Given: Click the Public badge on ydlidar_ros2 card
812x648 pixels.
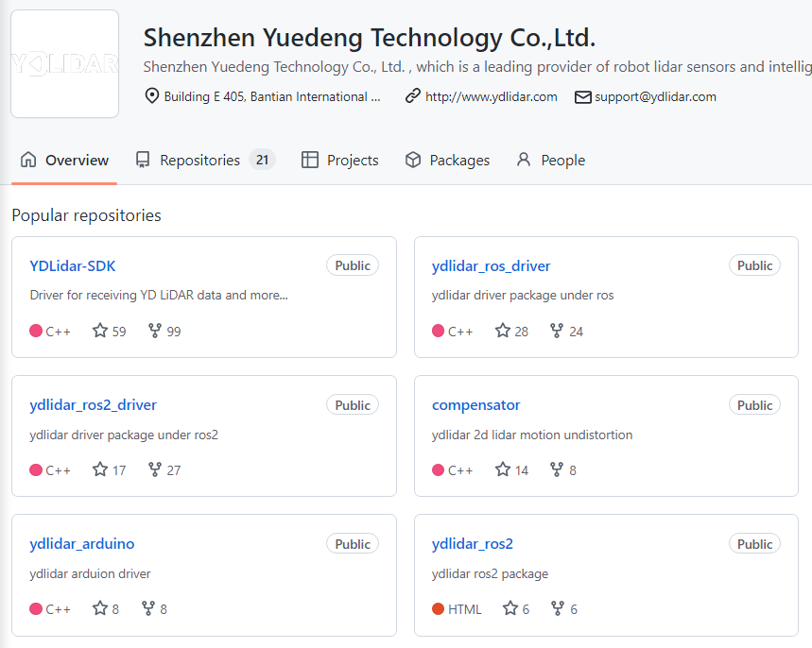Looking at the screenshot, I should point(754,543).
